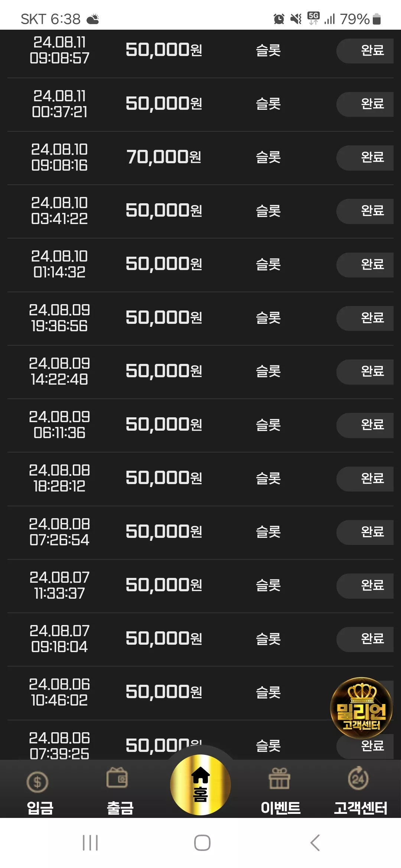Open the 고객센터 24-hour support icon
Viewport: 401px width, 868px height.
point(358,778)
